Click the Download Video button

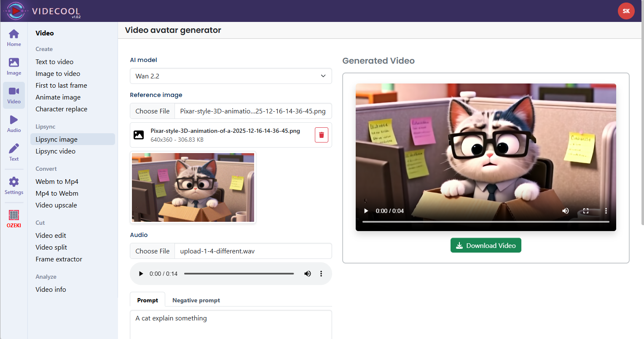point(486,245)
